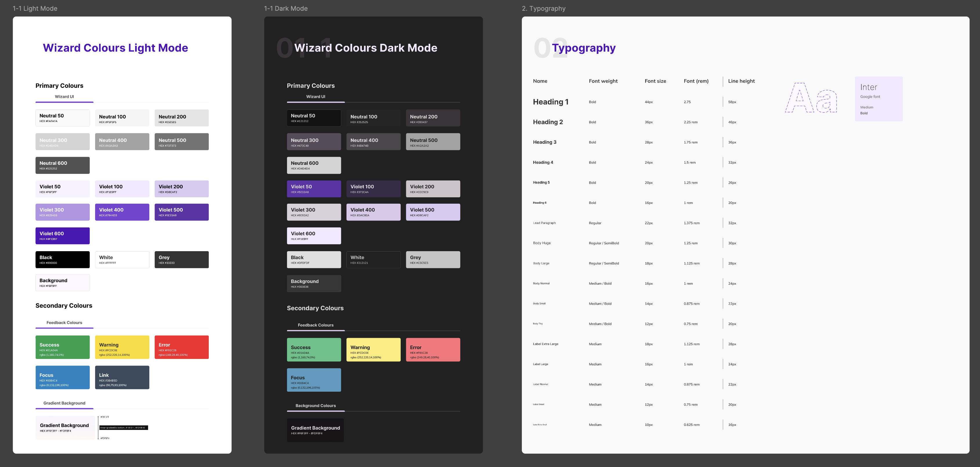The height and width of the screenshot is (467, 980).
Task: Click the dashed Aa typography specimen
Action: tap(811, 98)
